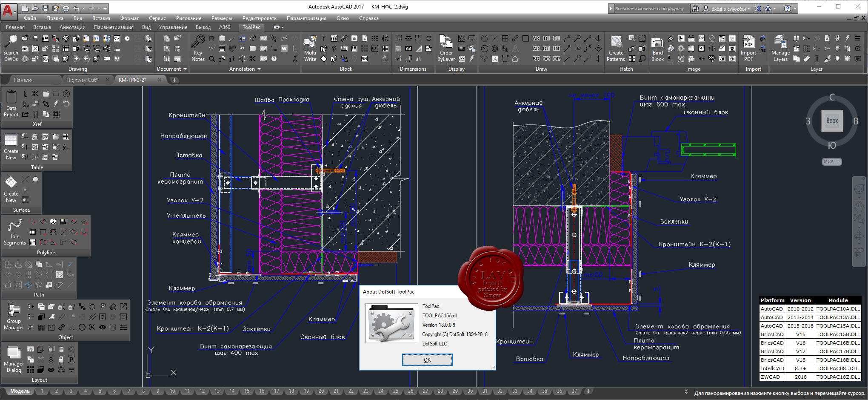The width and height of the screenshot is (868, 400).
Task: Open the Help dropdown arrow beside question mark
Action: [x=795, y=9]
